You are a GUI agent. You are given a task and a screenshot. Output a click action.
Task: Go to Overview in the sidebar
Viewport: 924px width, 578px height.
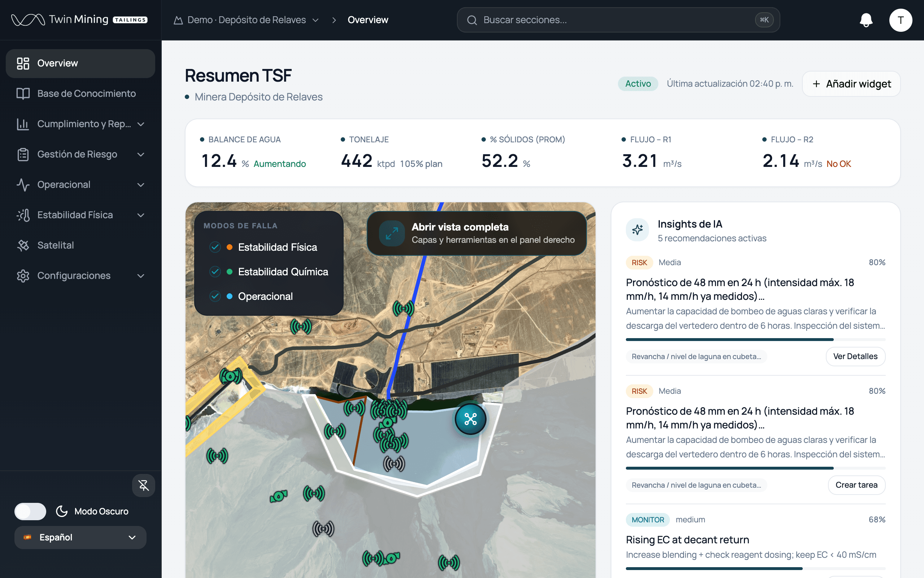point(80,64)
